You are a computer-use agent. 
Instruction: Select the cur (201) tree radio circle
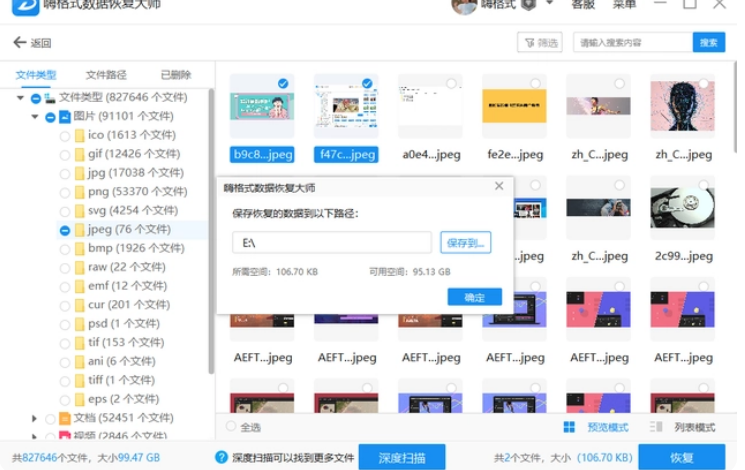(65, 306)
